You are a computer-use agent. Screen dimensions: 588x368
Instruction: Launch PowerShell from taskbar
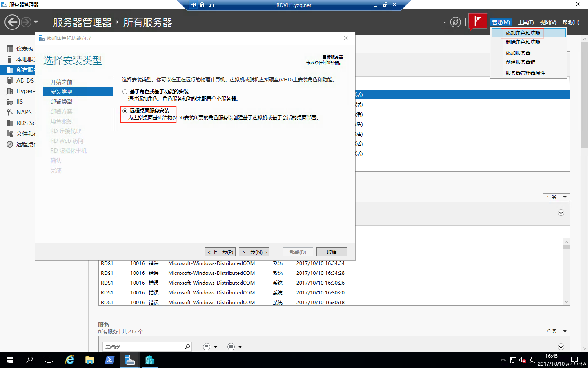110,360
